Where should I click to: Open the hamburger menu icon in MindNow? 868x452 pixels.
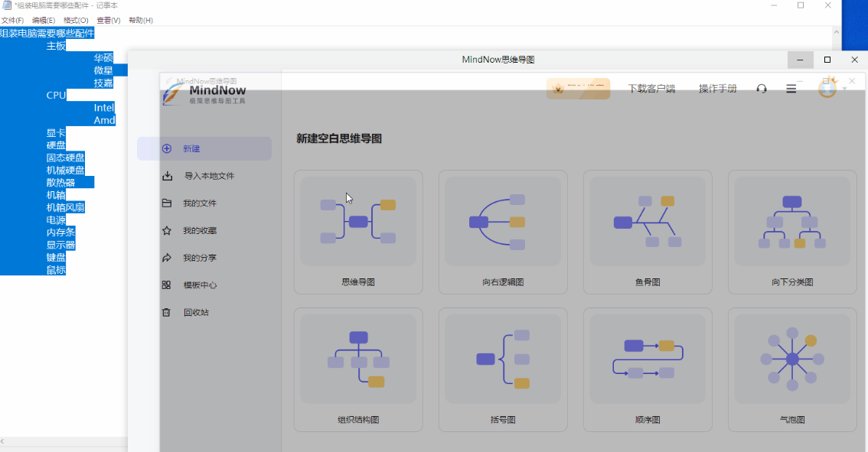pos(791,89)
